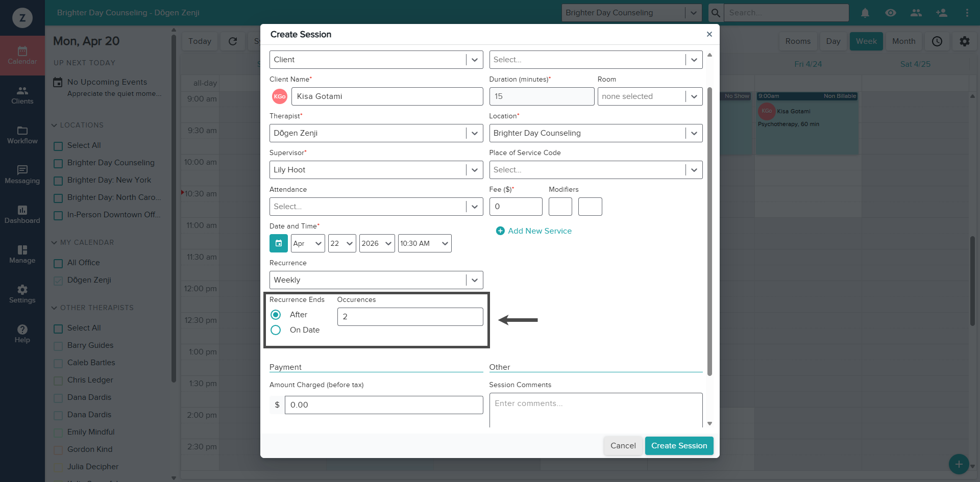980x482 pixels.
Task: Click the dialog vertical scrollbar
Action: [709, 231]
